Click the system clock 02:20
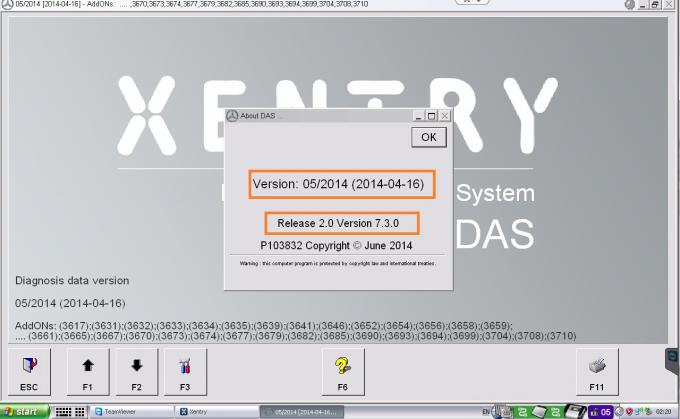This screenshot has width=680, height=419. (x=664, y=412)
